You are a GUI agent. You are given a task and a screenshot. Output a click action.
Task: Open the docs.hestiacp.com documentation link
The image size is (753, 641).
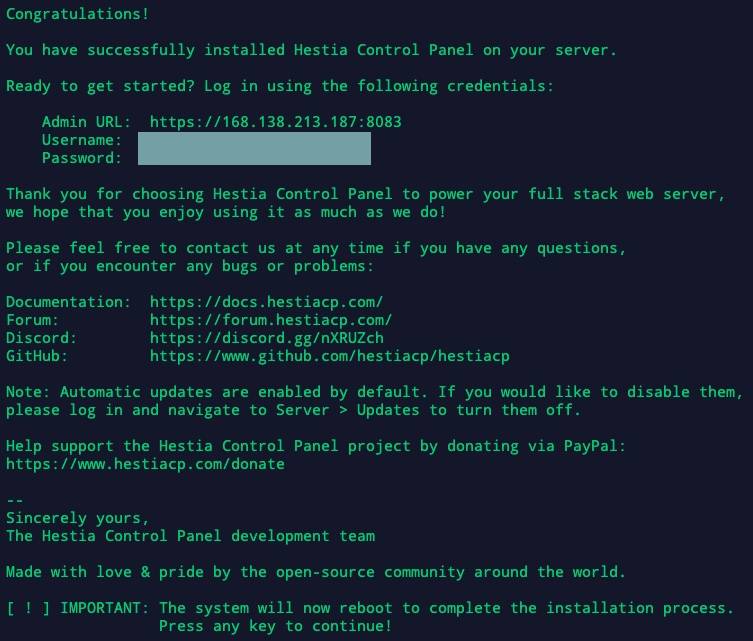coord(267,302)
